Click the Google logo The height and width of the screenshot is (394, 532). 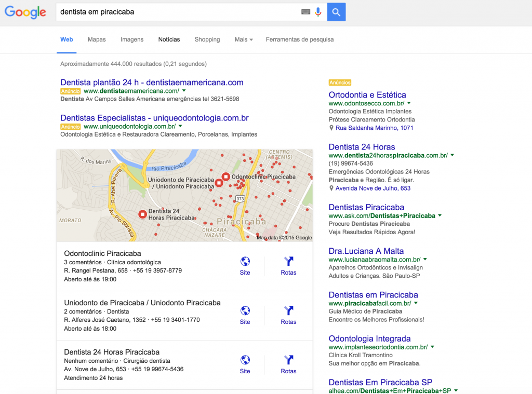click(x=25, y=12)
